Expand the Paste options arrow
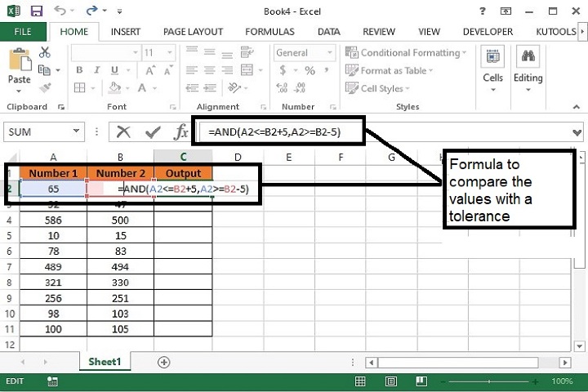 pos(19,91)
